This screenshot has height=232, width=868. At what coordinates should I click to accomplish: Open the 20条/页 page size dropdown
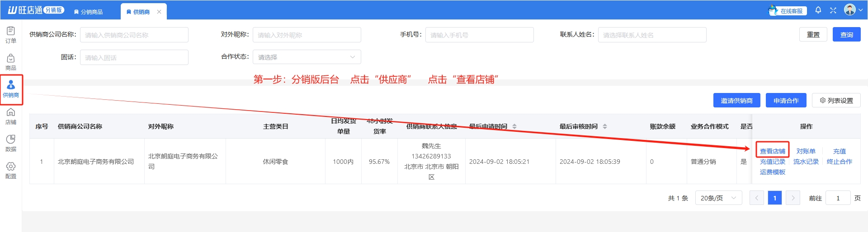pos(718,198)
